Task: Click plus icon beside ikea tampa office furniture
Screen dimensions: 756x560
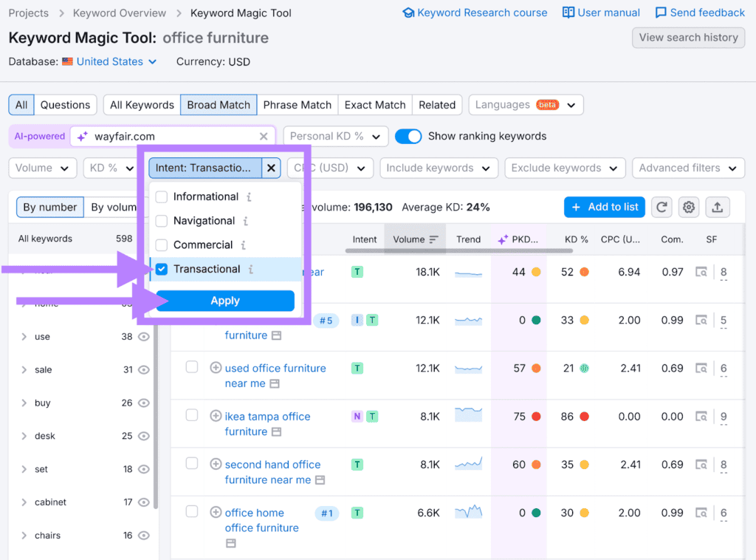Action: [x=216, y=416]
